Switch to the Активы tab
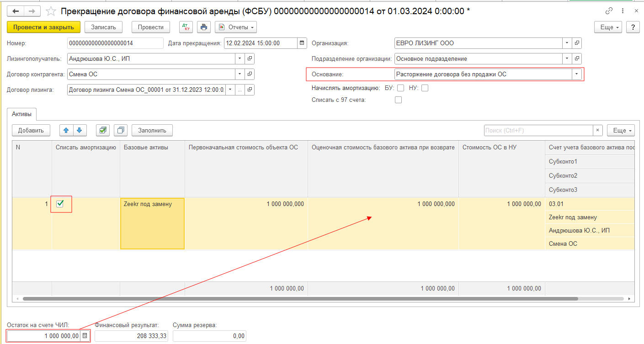The image size is (644, 344). [x=22, y=114]
